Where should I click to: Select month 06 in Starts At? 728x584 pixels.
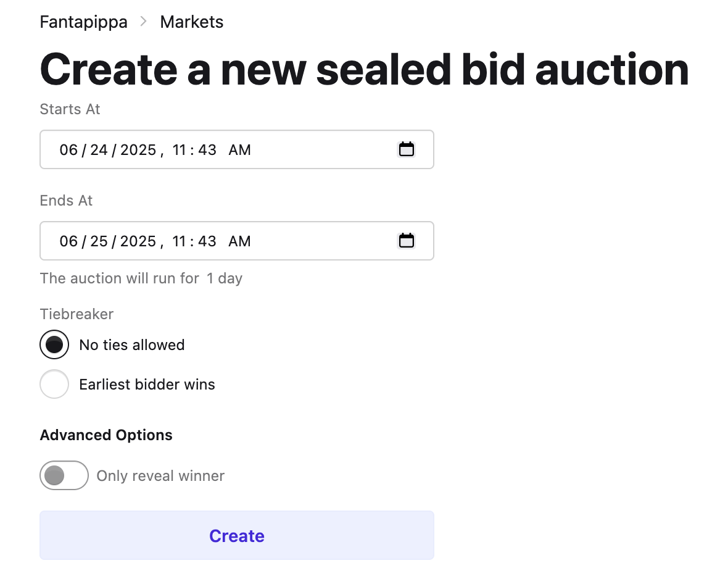[68, 149]
